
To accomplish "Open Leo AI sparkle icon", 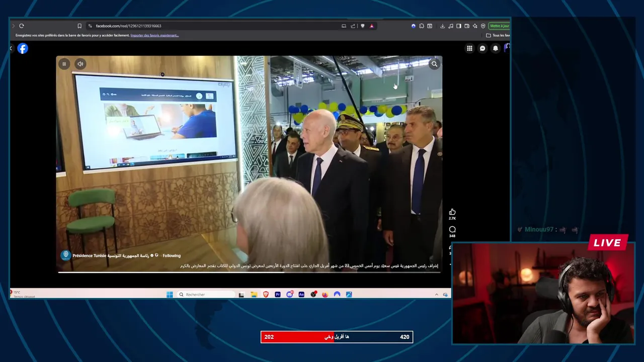I will (x=475, y=26).
